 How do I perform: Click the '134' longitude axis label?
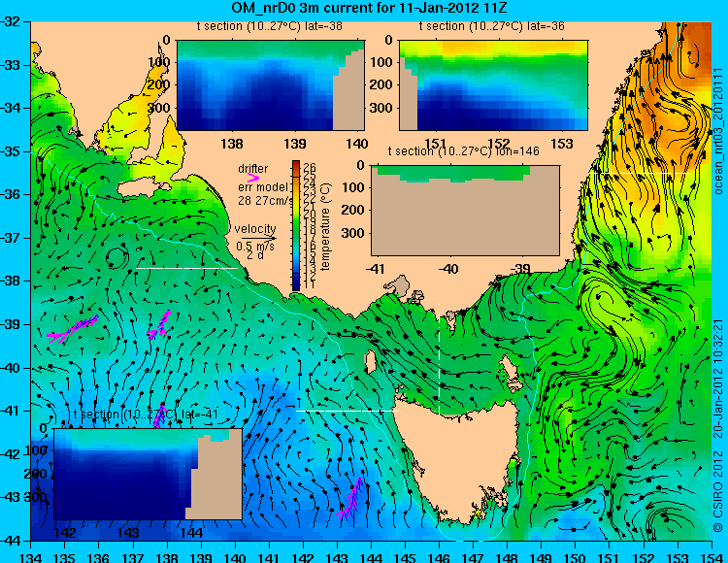click(31, 557)
